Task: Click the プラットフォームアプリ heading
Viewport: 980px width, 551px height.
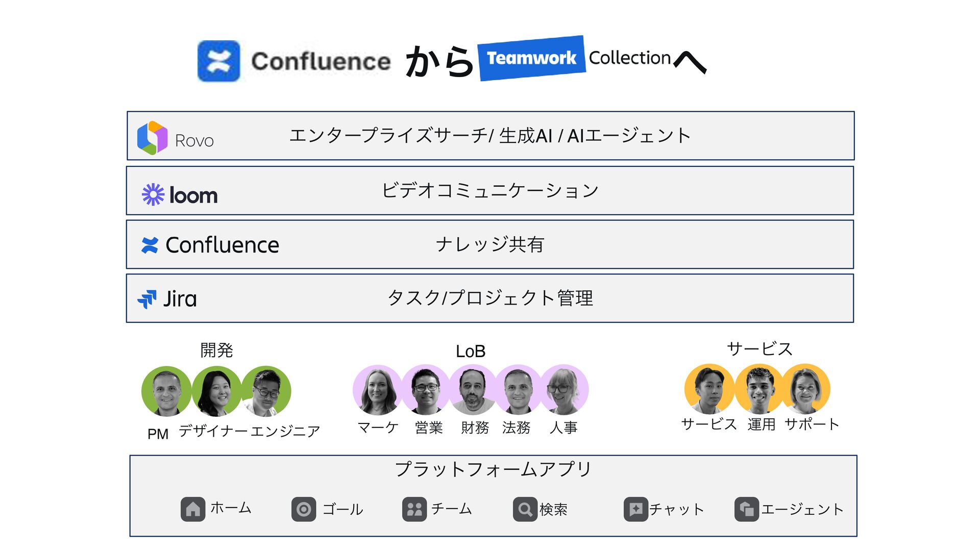Action: point(493,469)
